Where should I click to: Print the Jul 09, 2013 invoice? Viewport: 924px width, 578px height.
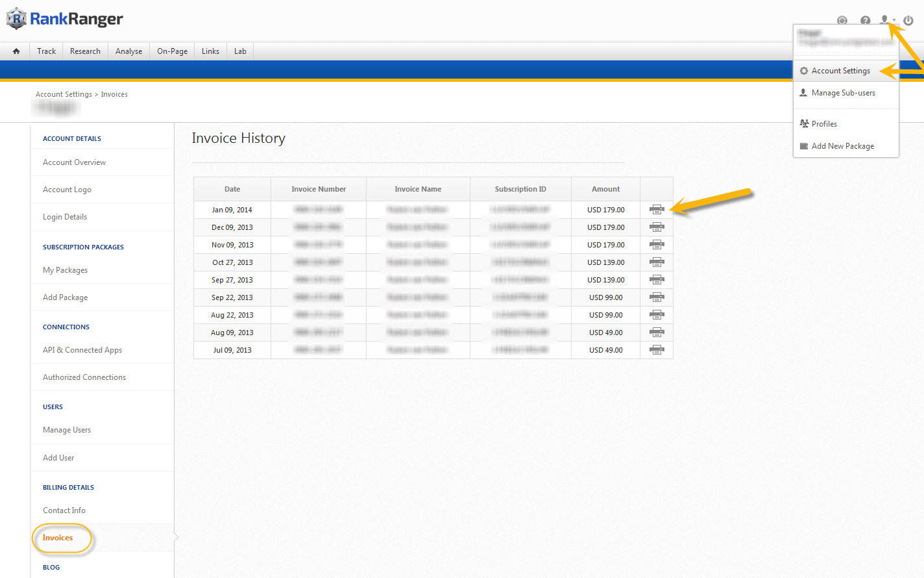pos(657,350)
